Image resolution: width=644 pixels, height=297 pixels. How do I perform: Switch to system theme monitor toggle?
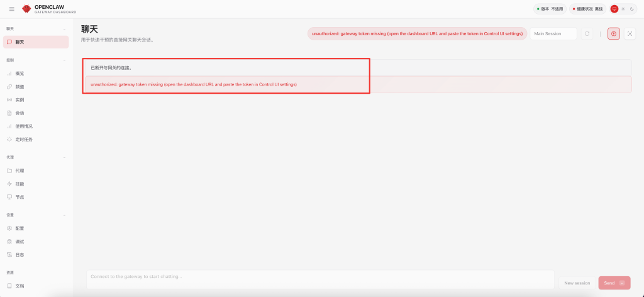pos(614,9)
